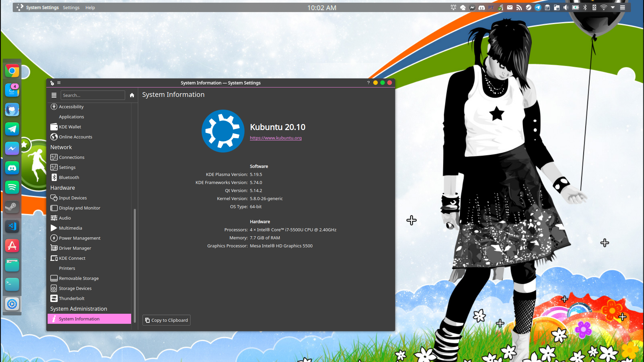The image size is (644, 362).
Task: Click the KDE Plasma Version value 5.19.5
Action: 256,174
